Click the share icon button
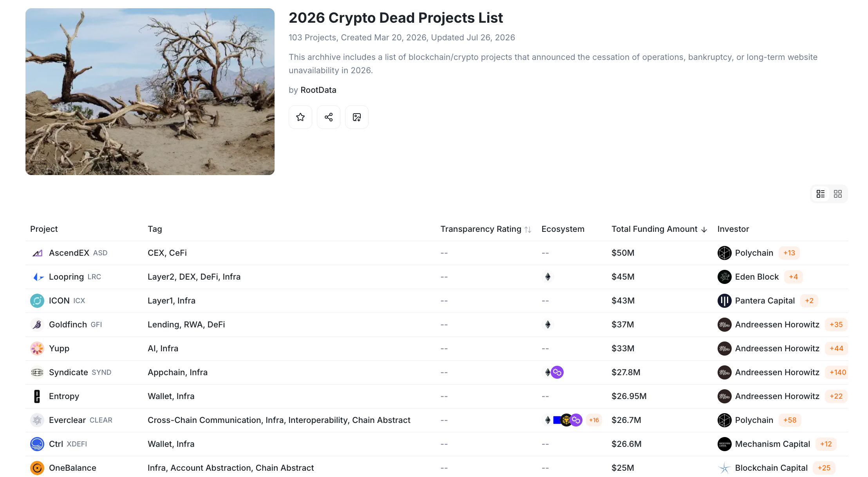The height and width of the screenshot is (477, 868). tap(329, 117)
